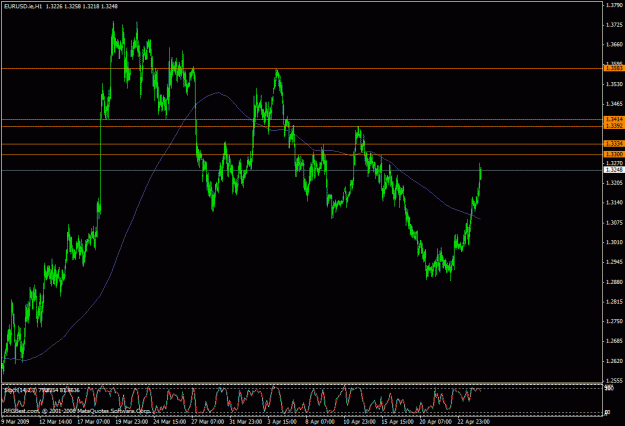Viewport: 625px width, 426px height.
Task: Select the orange 1.3334 price level label
Action: pos(614,143)
